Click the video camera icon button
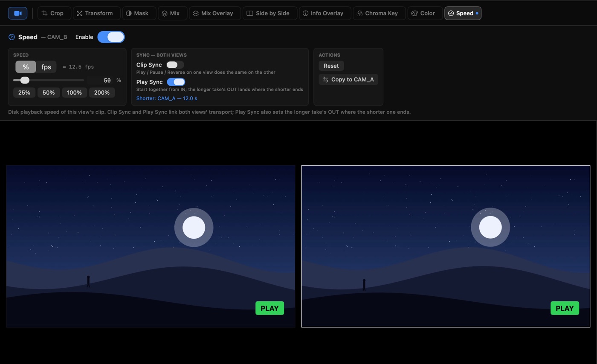This screenshot has width=597, height=364. click(x=17, y=13)
